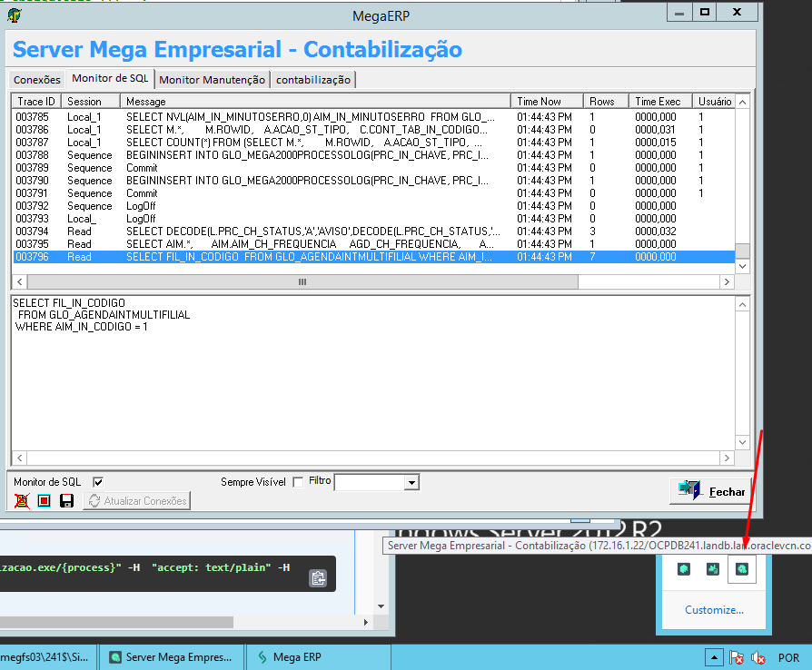
Task: Open the Customize... link in tray popup
Action: pyautogui.click(x=714, y=610)
